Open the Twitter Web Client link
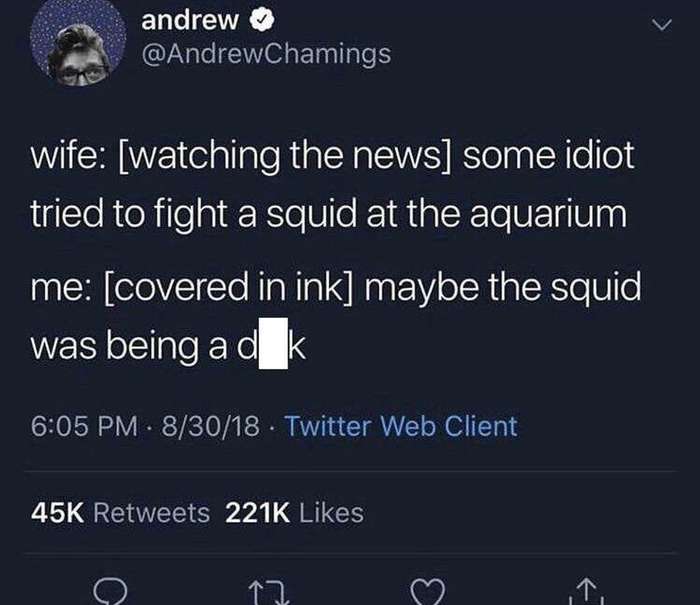 click(x=401, y=426)
